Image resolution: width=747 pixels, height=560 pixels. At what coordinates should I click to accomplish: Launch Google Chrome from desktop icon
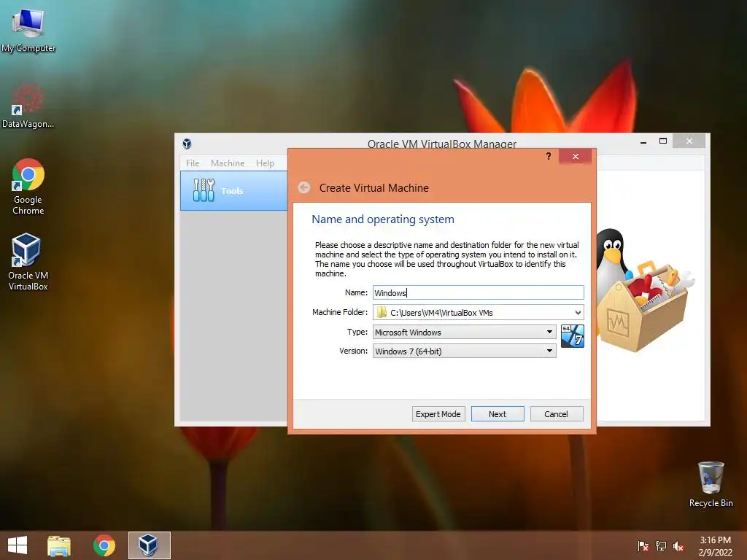point(28,186)
